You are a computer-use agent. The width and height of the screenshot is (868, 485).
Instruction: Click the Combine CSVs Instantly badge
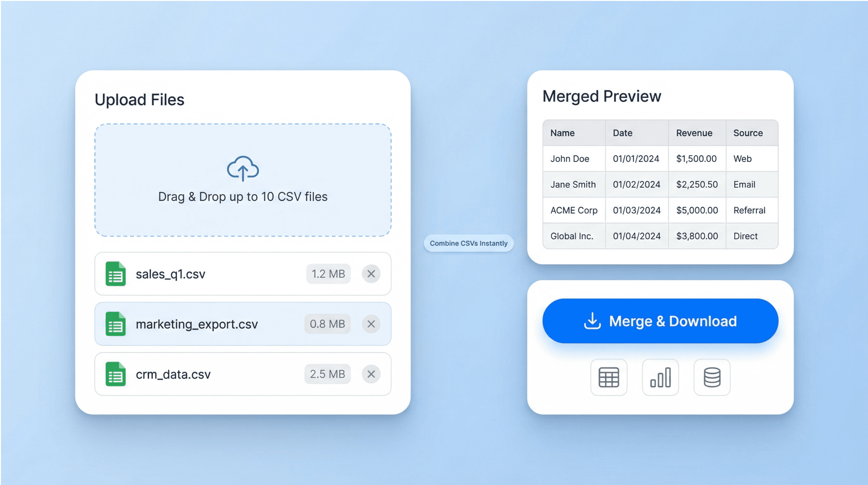click(x=468, y=243)
